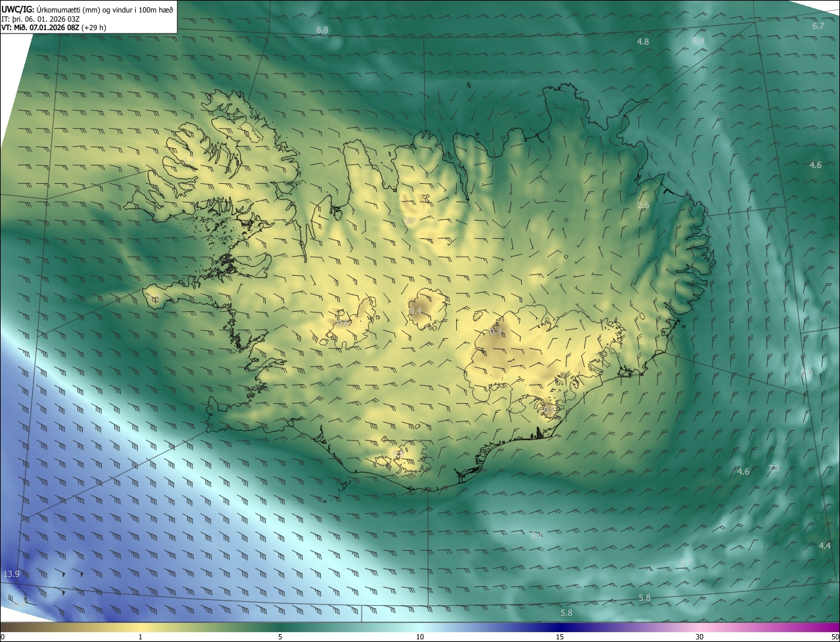
Task: Click the 2.6 value label in northeast Iceland
Action: coord(643,205)
